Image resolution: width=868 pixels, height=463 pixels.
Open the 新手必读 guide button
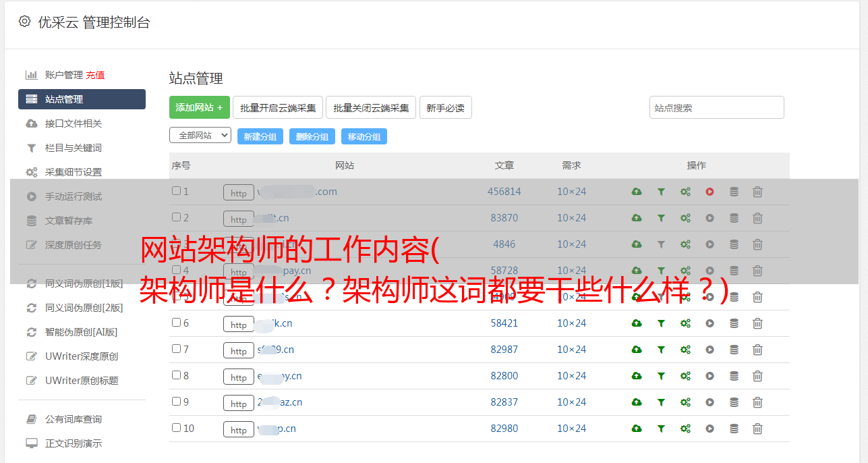coord(445,107)
